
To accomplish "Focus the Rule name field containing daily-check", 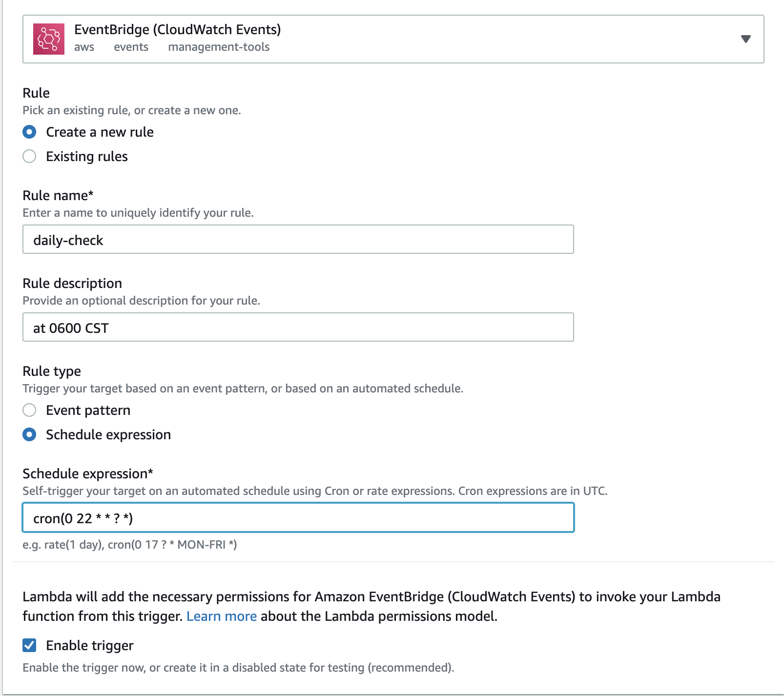I will (298, 240).
